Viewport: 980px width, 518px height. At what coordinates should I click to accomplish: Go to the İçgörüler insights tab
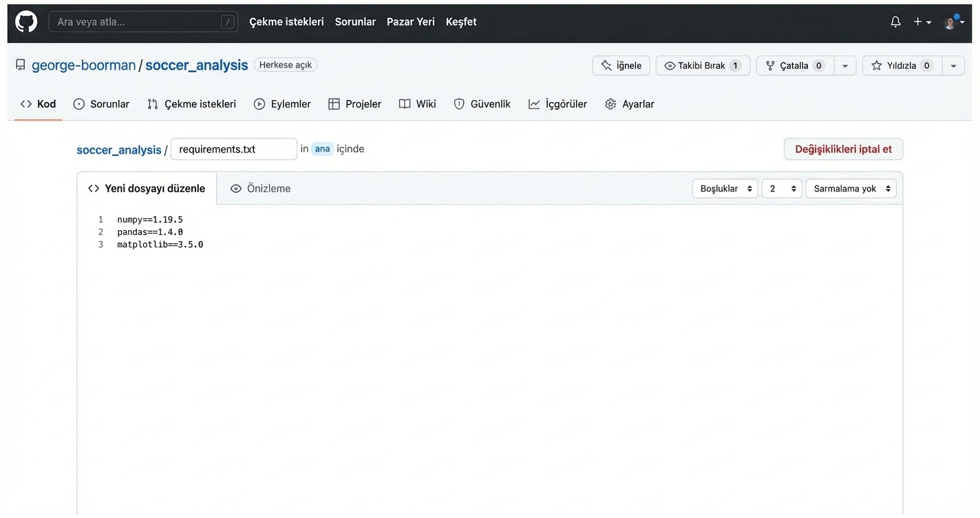click(557, 104)
